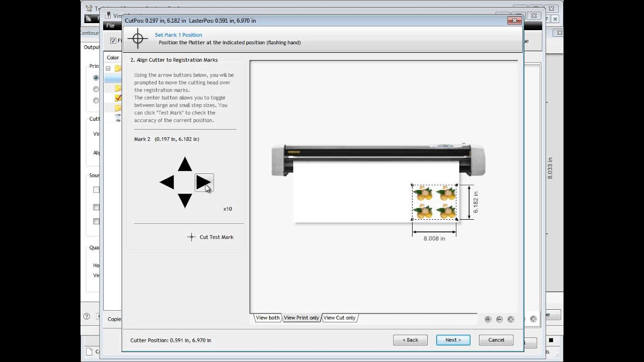
Task: Click the 8.008 in width dimension label
Action: tap(434, 238)
